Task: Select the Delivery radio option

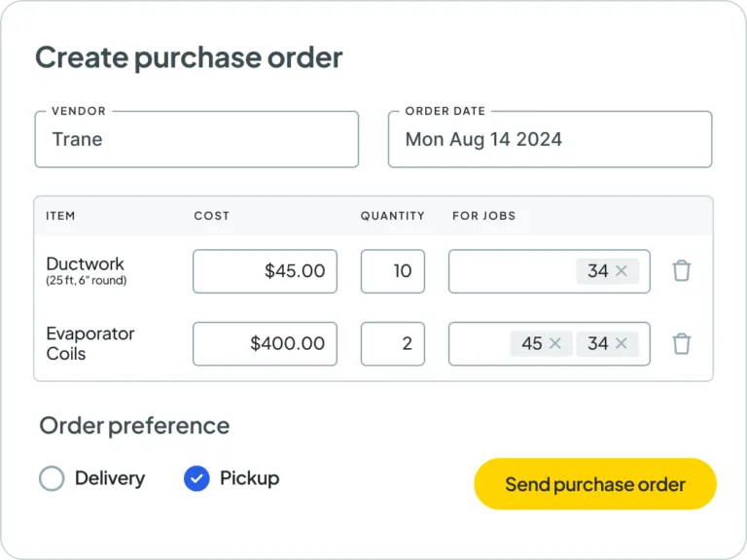Action: point(52,478)
